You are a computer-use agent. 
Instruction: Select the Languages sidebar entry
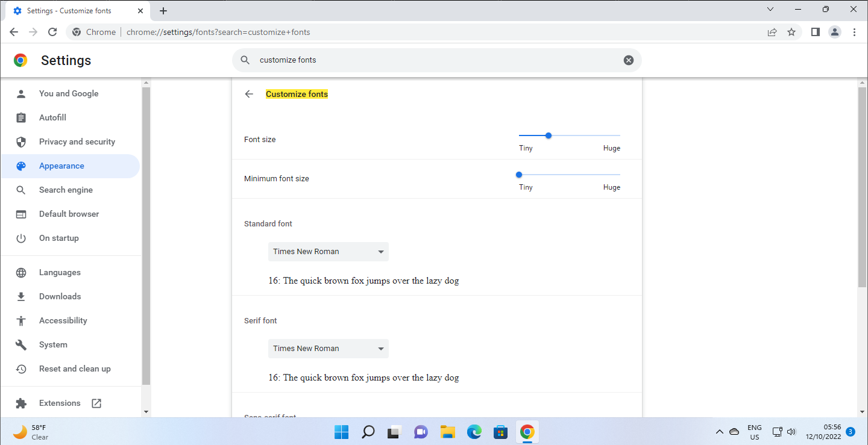(60, 272)
